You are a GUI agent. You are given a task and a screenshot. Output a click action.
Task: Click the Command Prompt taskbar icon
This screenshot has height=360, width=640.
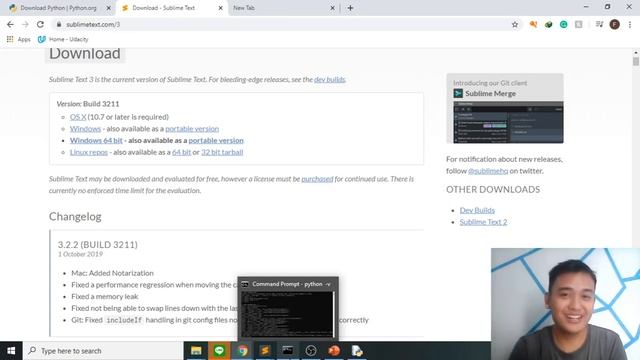288,351
